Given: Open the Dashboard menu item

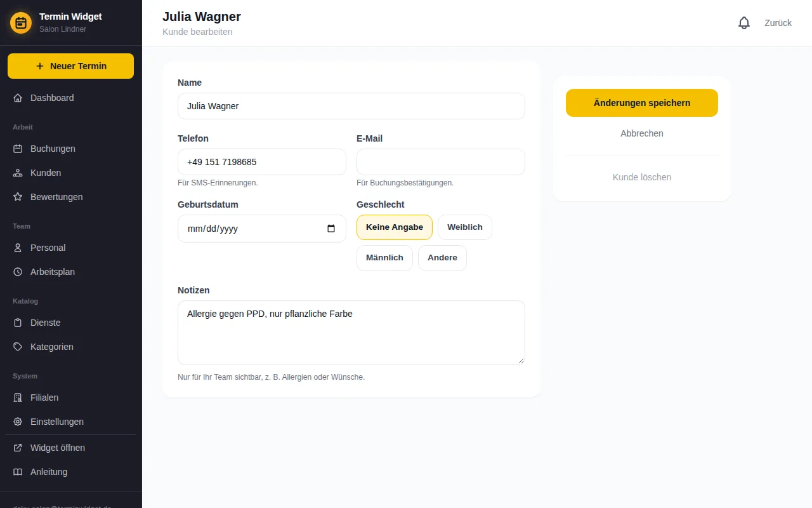Looking at the screenshot, I should [x=71, y=98].
